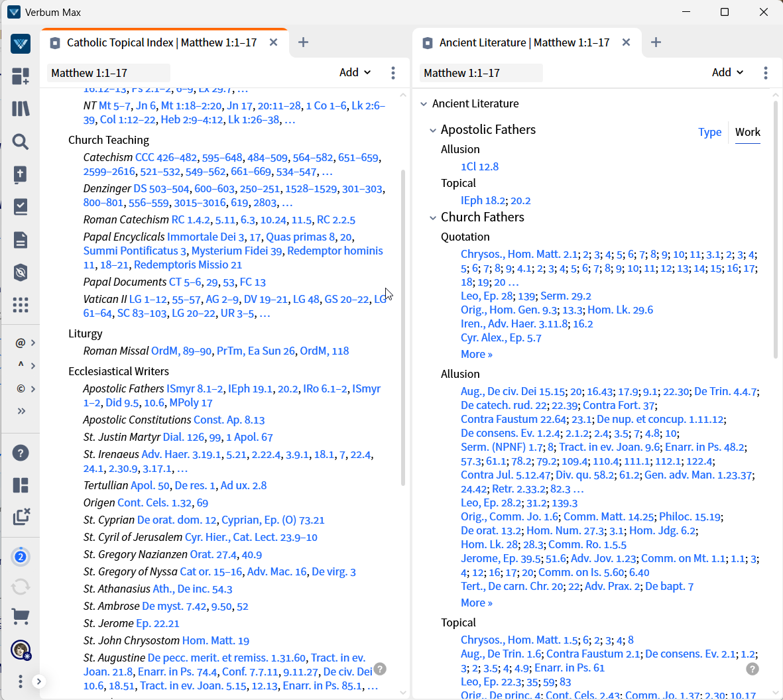This screenshot has width=783, height=700.
Task: Open the Hom. Matt. 19 Chrysostom link
Action: tap(215, 640)
